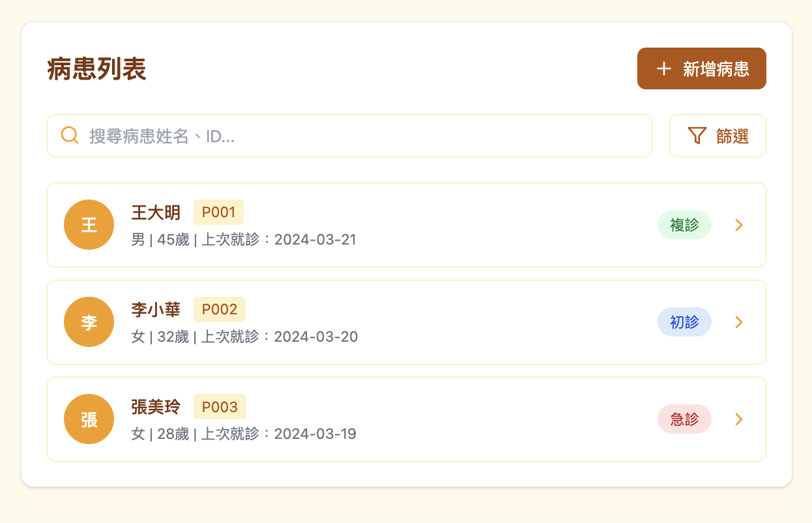The image size is (812, 523).
Task: Select 李小華's circular avatar icon
Action: click(x=89, y=321)
